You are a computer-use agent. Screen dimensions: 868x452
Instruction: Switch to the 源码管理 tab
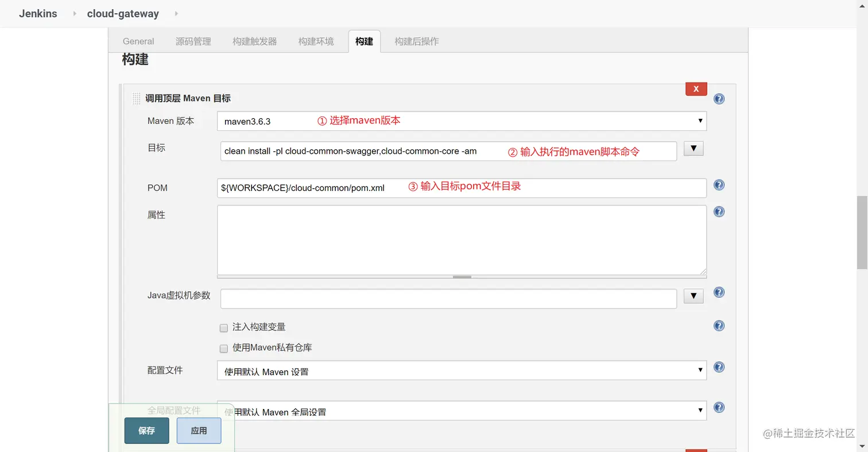point(193,41)
